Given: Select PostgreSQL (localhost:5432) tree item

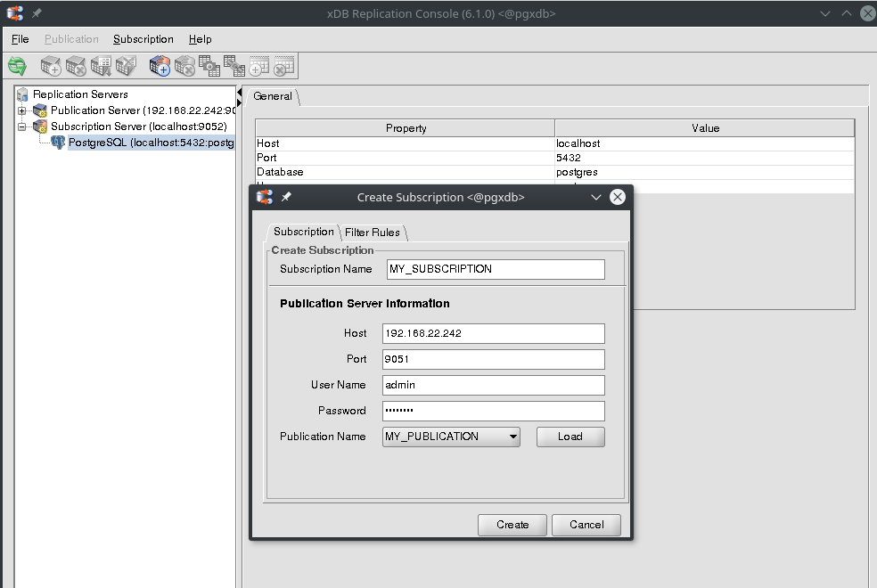Looking at the screenshot, I should (151, 143).
